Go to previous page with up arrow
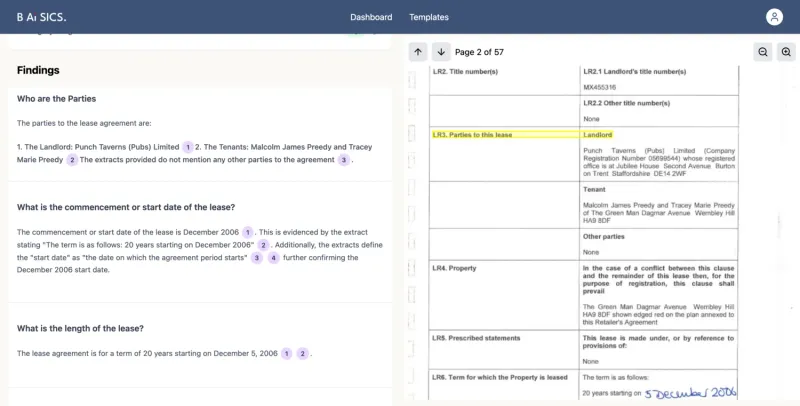 [418, 52]
